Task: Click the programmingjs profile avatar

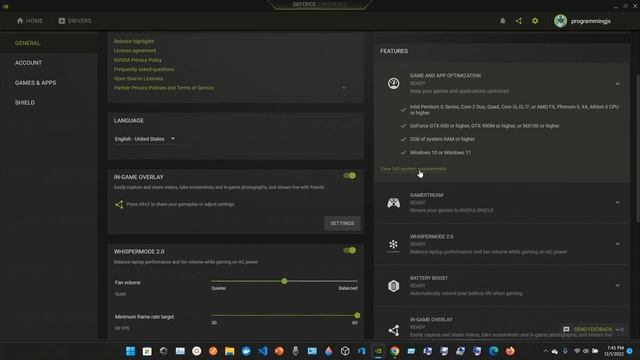Action: tap(560, 21)
